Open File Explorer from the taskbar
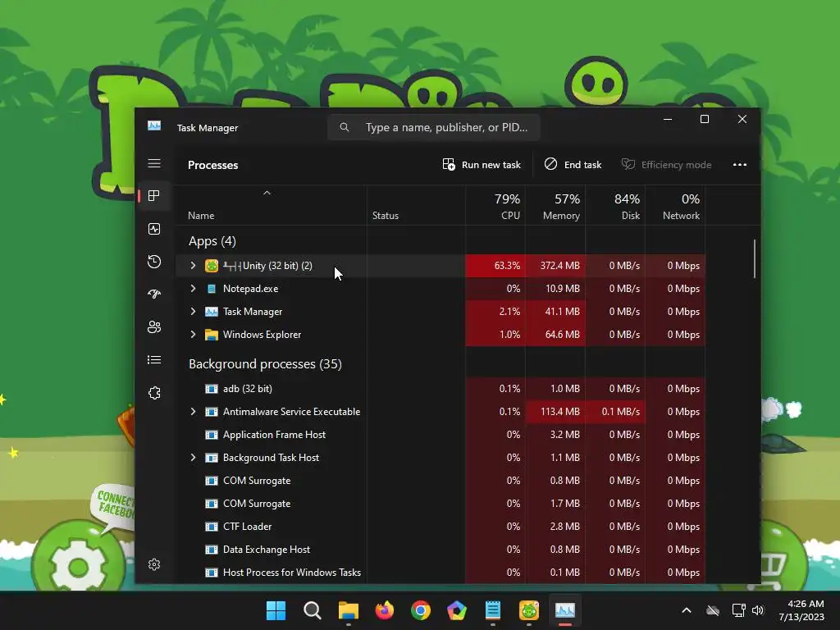 point(348,610)
